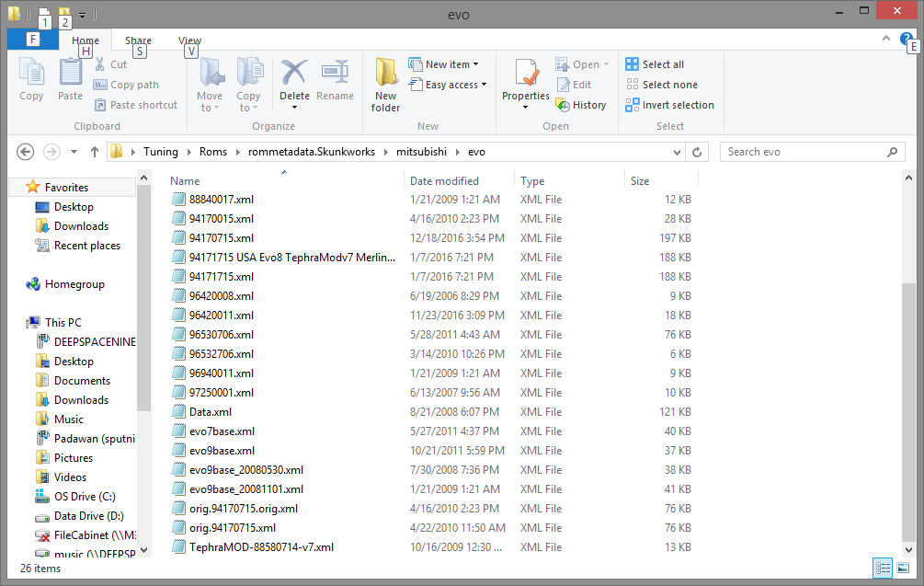Click the Refresh icon beside the address bar
This screenshot has height=586, width=924.
coord(698,152)
